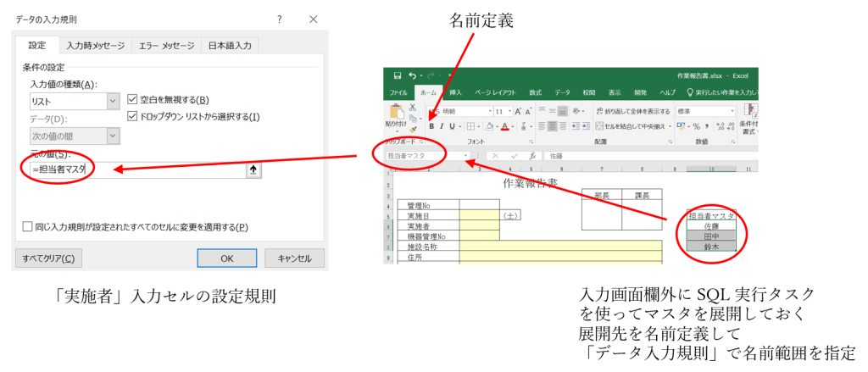Toggle ドロップダウン リストから選択する checkbox
The image size is (868, 372).
131,116
